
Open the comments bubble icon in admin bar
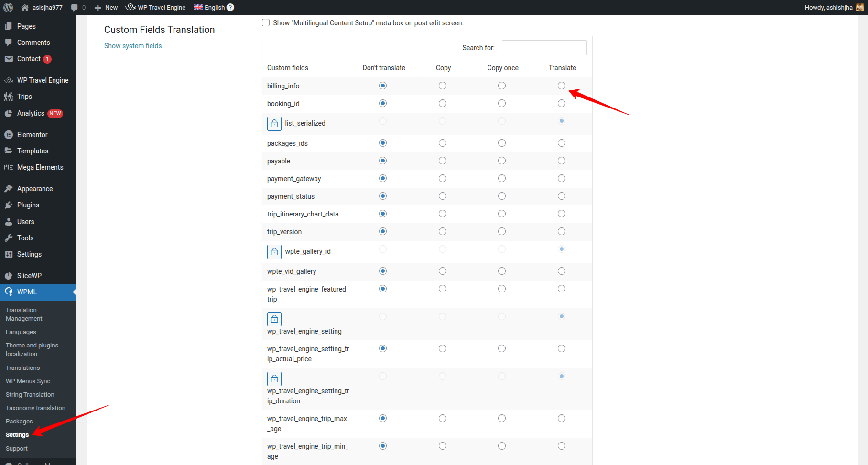pyautogui.click(x=74, y=8)
